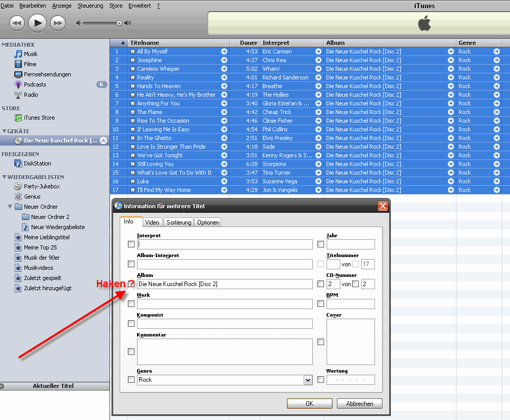Screen dimensions: 510x420
Task: Click the arrow next to artist Eric Carmen
Action: pyautogui.click(x=318, y=51)
